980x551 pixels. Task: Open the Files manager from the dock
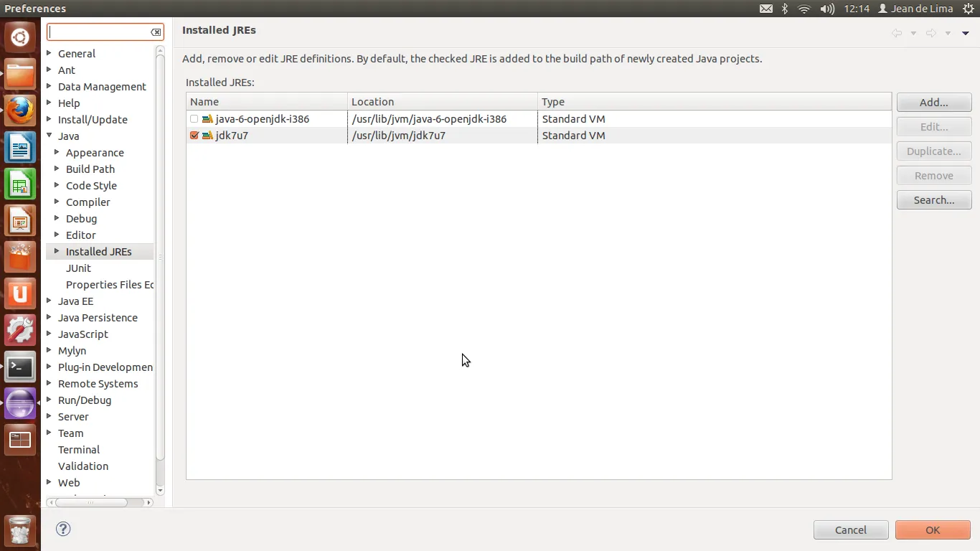[20, 74]
